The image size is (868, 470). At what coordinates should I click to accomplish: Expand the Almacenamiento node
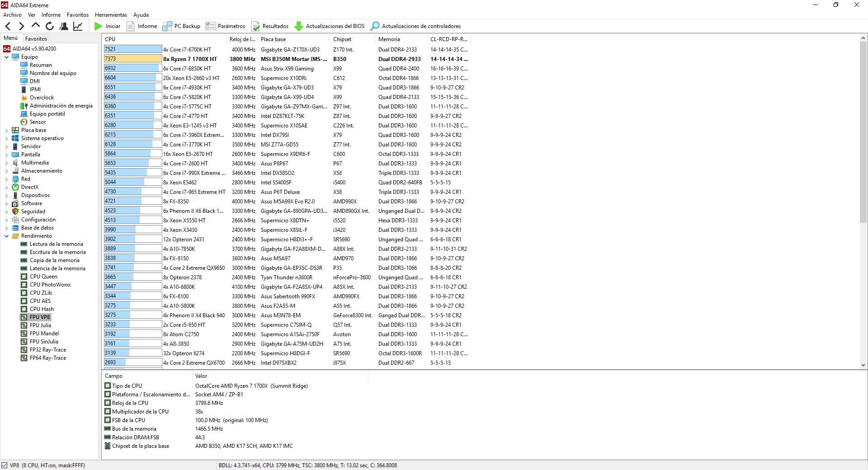point(6,171)
